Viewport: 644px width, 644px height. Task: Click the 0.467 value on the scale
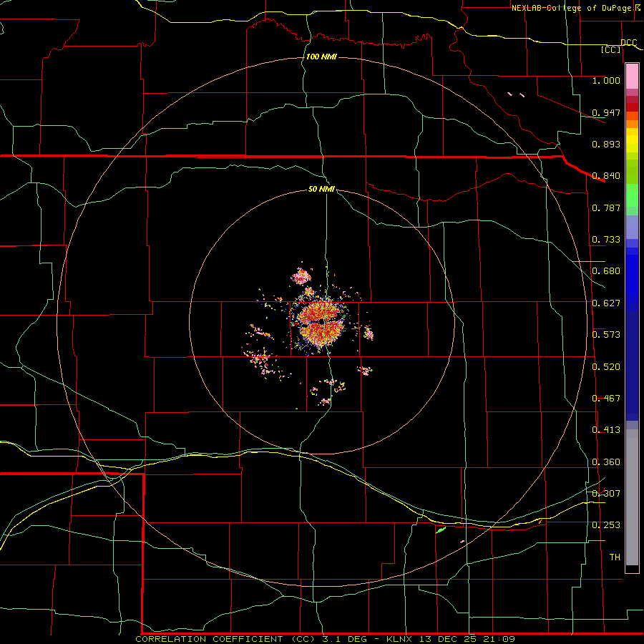coord(606,399)
